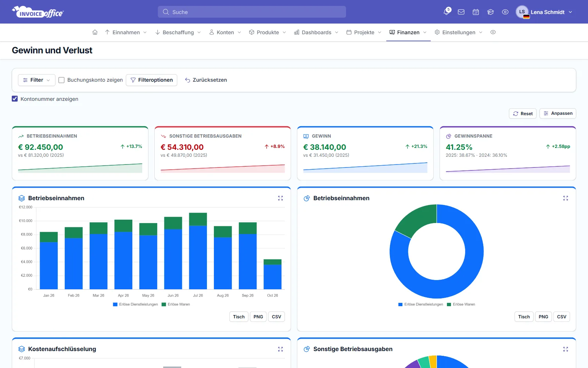Open the mail envelope icon
This screenshot has width=588, height=368.
[x=461, y=12]
